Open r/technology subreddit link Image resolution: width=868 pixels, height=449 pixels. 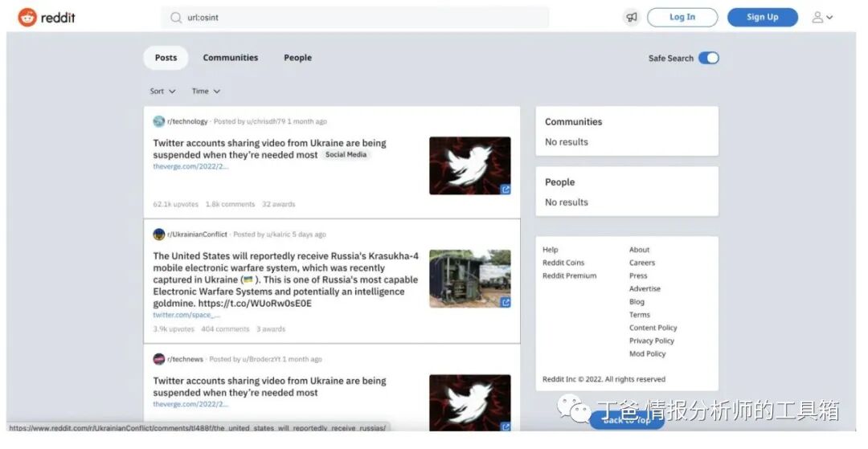(x=187, y=121)
